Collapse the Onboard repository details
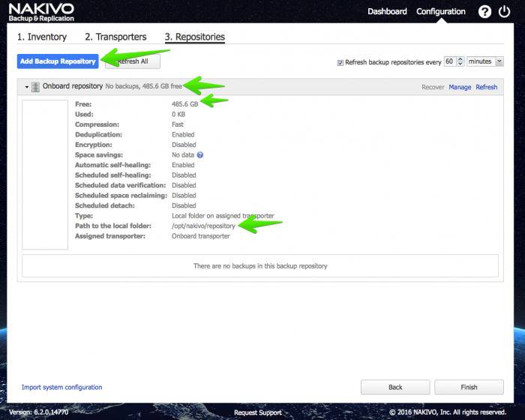This screenshot has height=420, width=525. 27,87
